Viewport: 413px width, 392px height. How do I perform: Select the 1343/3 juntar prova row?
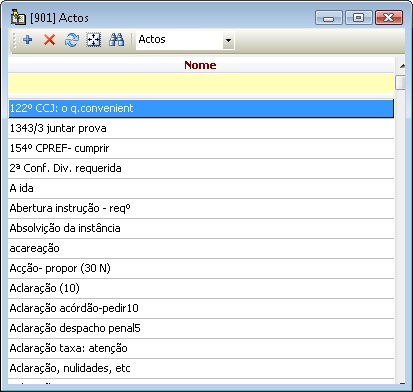[201, 128]
